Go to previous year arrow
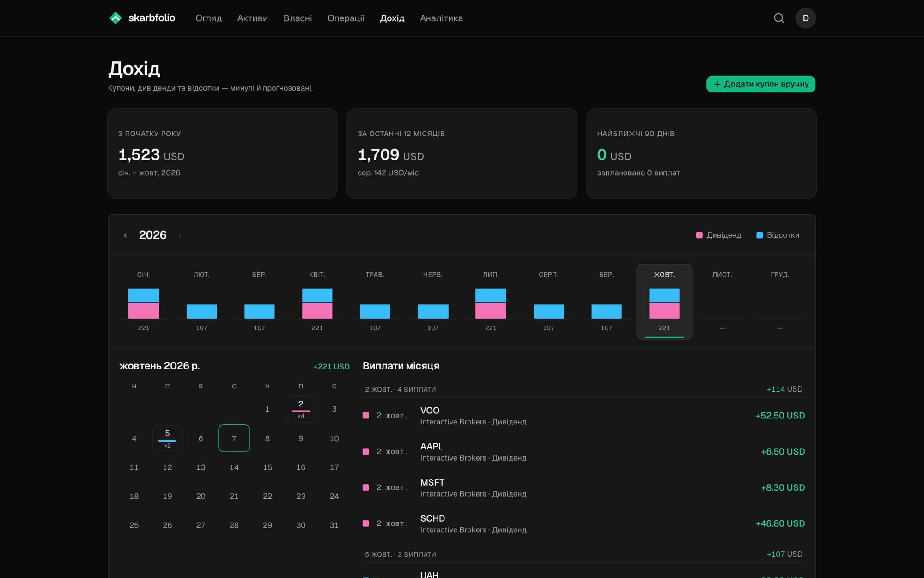The height and width of the screenshot is (578, 924). point(125,235)
